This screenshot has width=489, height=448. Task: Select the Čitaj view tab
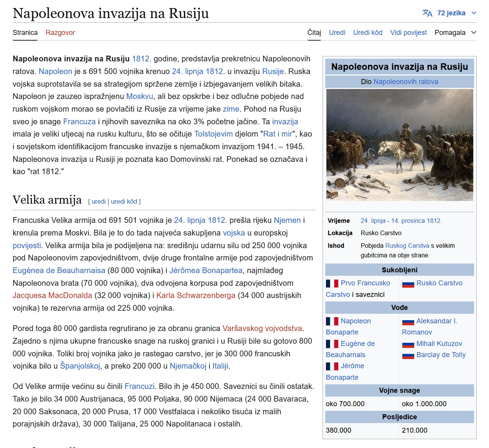tap(314, 33)
